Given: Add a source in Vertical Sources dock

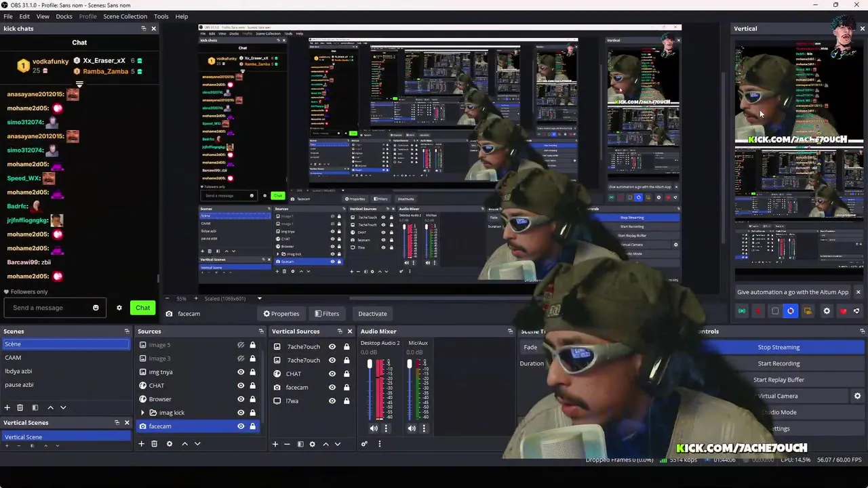Looking at the screenshot, I should (x=275, y=444).
